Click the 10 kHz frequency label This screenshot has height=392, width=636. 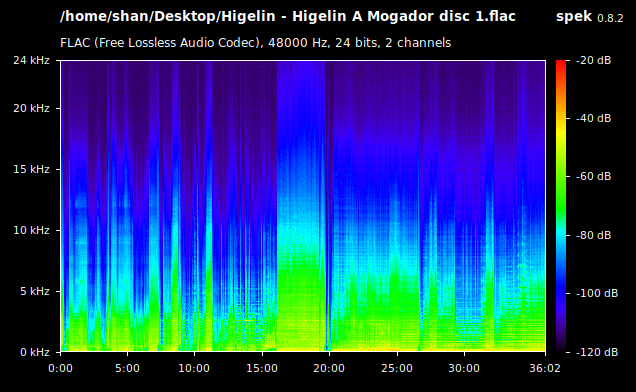(x=31, y=230)
